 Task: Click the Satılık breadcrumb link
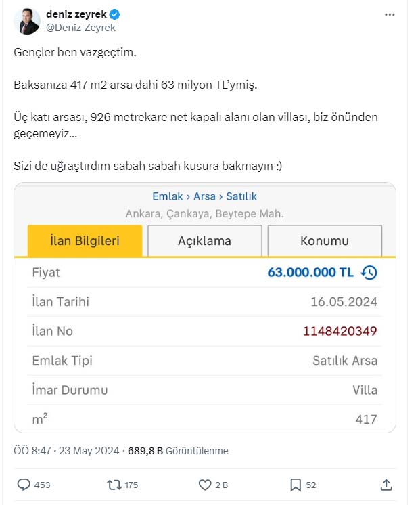(x=241, y=196)
